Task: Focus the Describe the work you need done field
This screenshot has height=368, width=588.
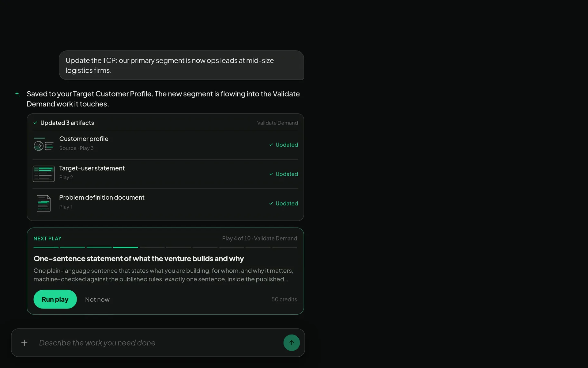Action: click(158, 343)
